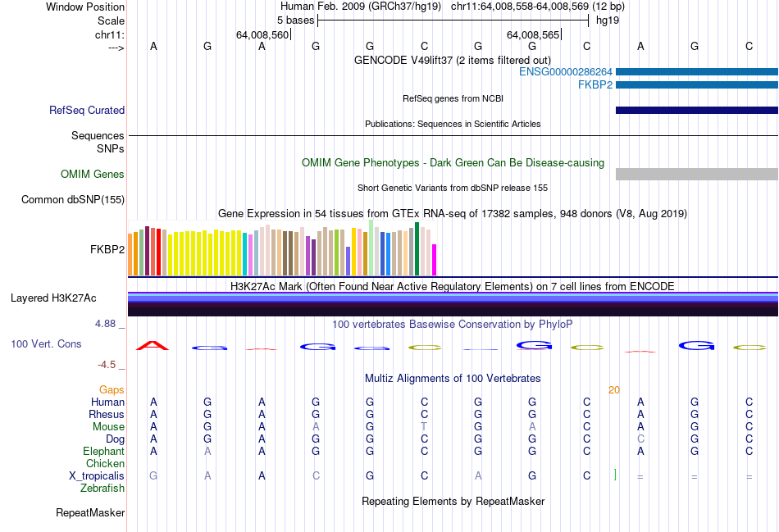Click the -4.5 conservation scale minimum
Image resolution: width=779 pixels, height=532 pixels.
point(107,365)
